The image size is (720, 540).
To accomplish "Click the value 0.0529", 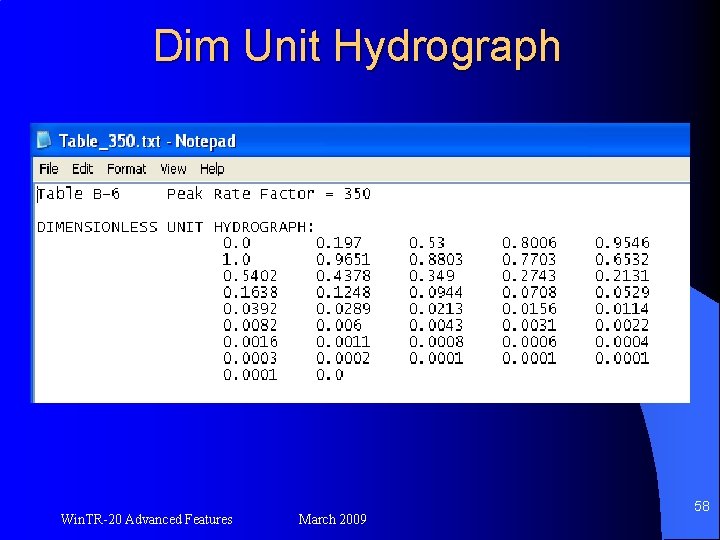I will tap(622, 292).
